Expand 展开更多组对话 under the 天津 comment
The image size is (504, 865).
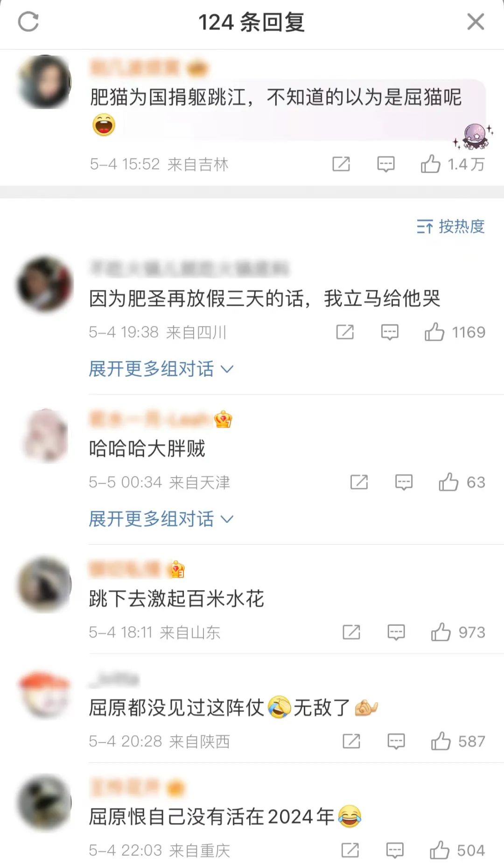161,519
